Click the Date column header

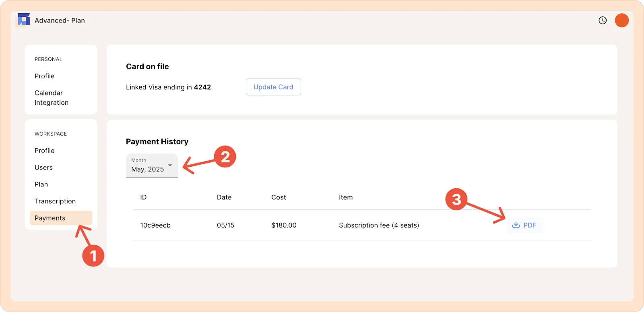coord(224,197)
